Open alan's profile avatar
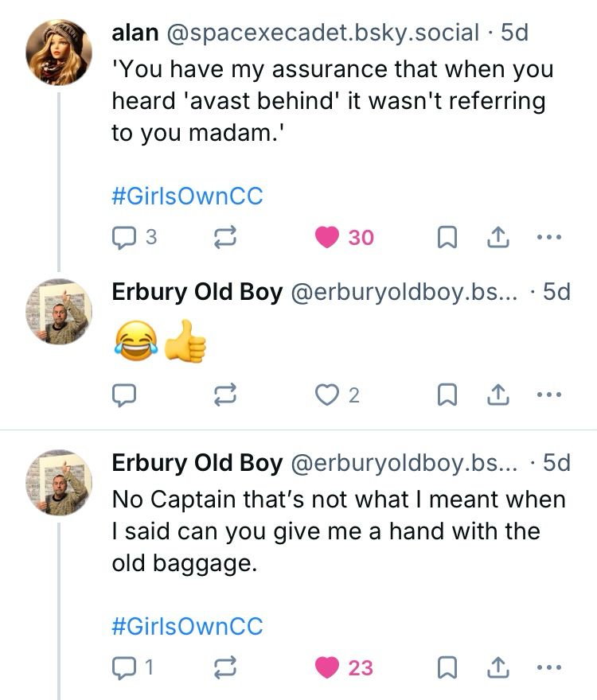The image size is (597, 700). point(58,52)
